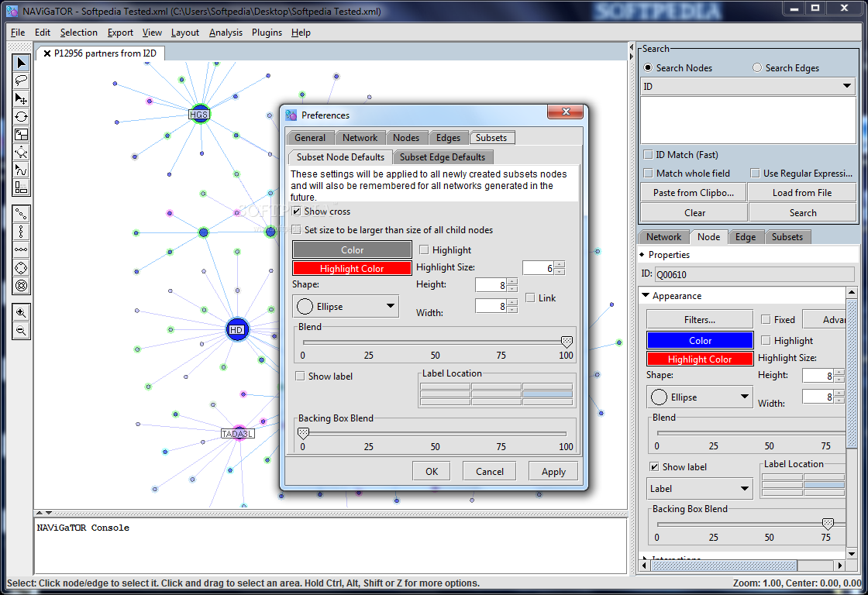Image resolution: width=868 pixels, height=595 pixels.
Task: Enable Show label in Preferences
Action: point(300,376)
